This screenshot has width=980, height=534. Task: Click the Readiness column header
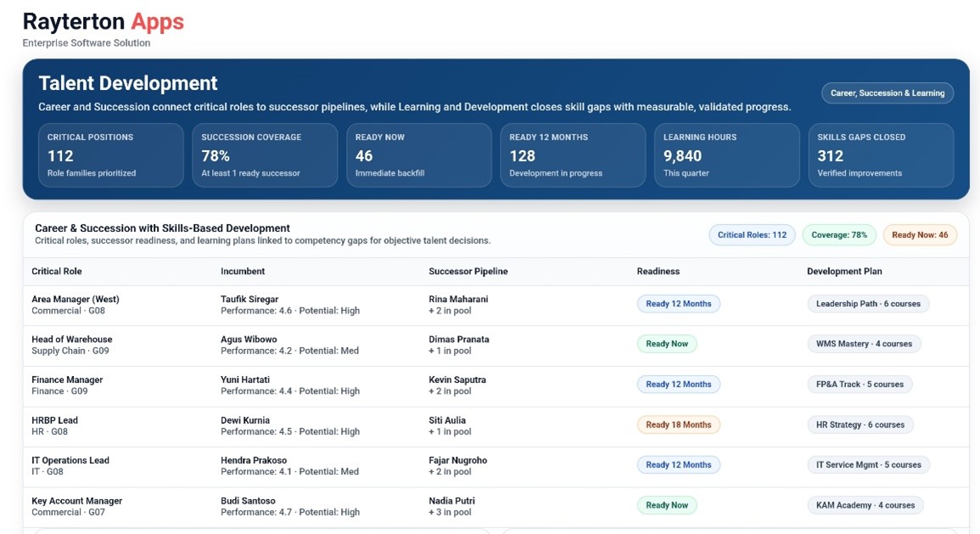pyautogui.click(x=658, y=272)
